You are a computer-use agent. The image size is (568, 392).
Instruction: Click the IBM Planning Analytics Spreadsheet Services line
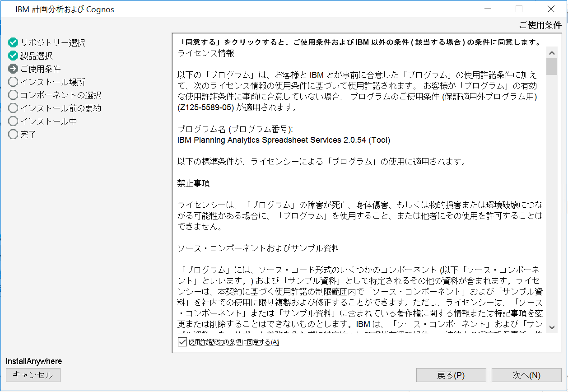pos(284,140)
